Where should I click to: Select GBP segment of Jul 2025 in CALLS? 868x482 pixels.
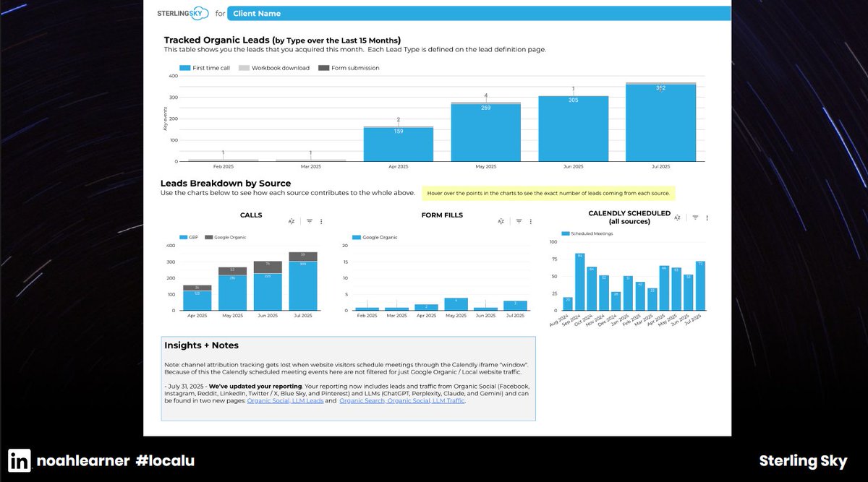point(302,285)
